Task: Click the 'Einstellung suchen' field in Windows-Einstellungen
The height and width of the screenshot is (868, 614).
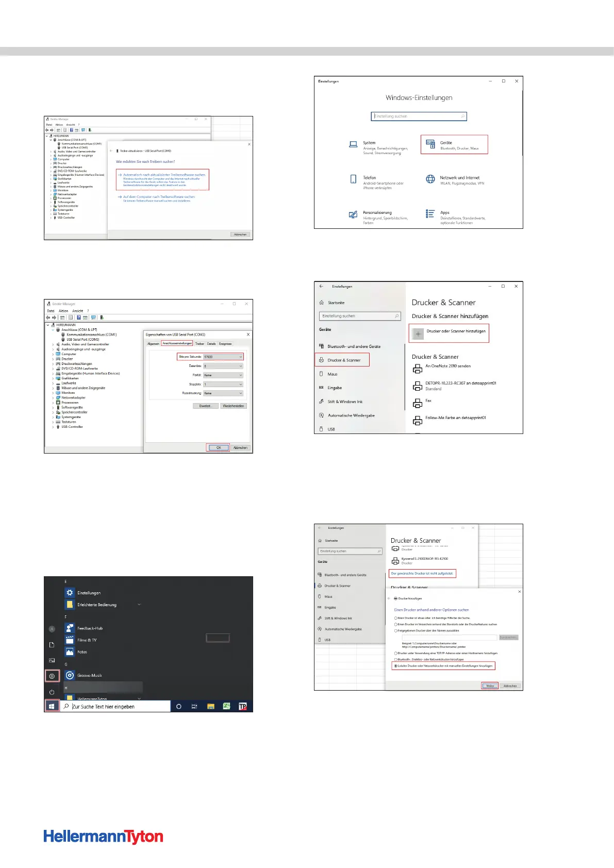Action: point(419,116)
